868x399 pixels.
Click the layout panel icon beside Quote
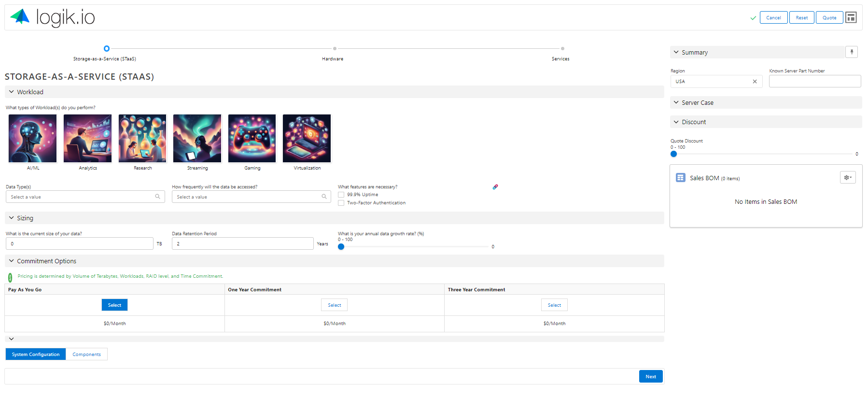pos(851,17)
